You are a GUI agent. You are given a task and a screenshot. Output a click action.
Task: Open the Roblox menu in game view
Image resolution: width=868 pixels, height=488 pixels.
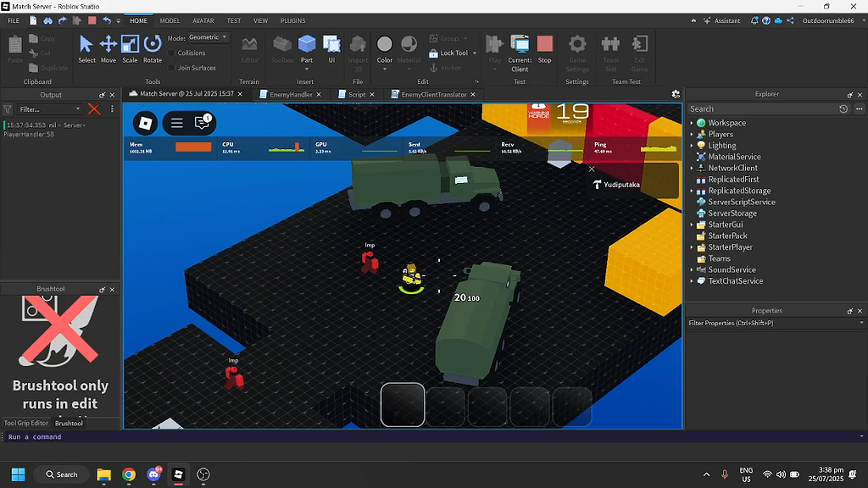pos(145,123)
